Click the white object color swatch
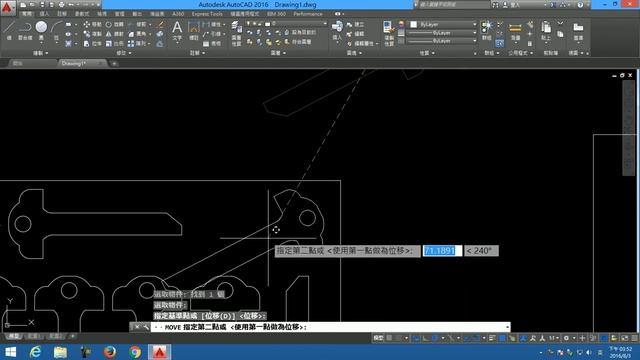 point(413,24)
